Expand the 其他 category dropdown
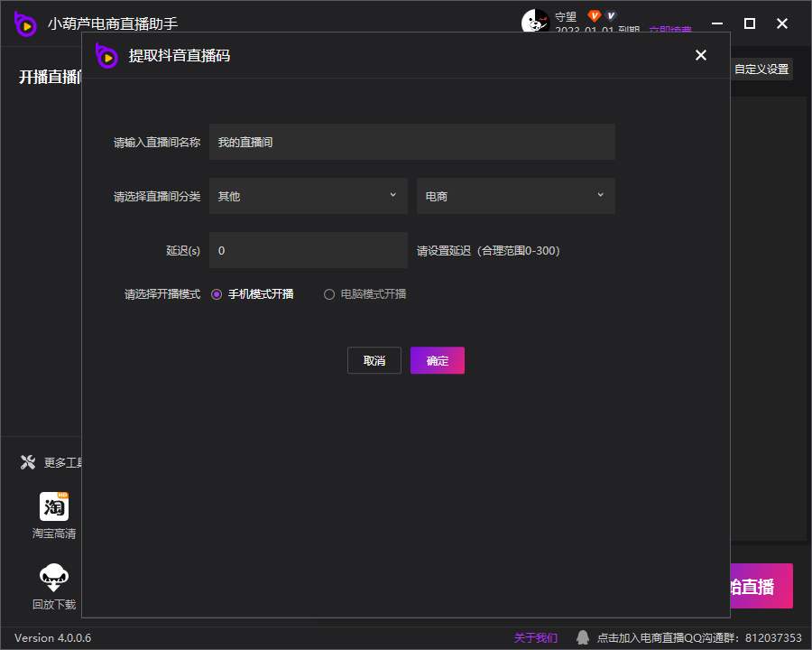 click(308, 196)
